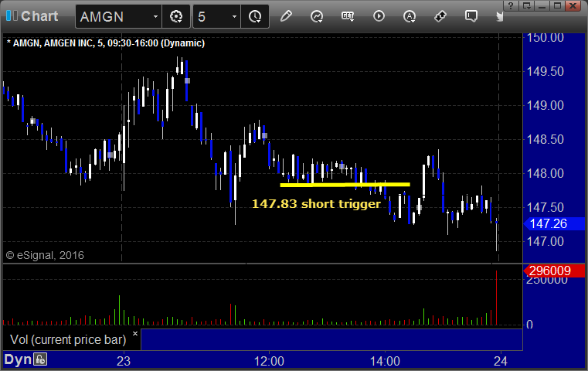Click the 14:00 time axis label
Viewport: 588px width, 371px height.
coord(385,361)
